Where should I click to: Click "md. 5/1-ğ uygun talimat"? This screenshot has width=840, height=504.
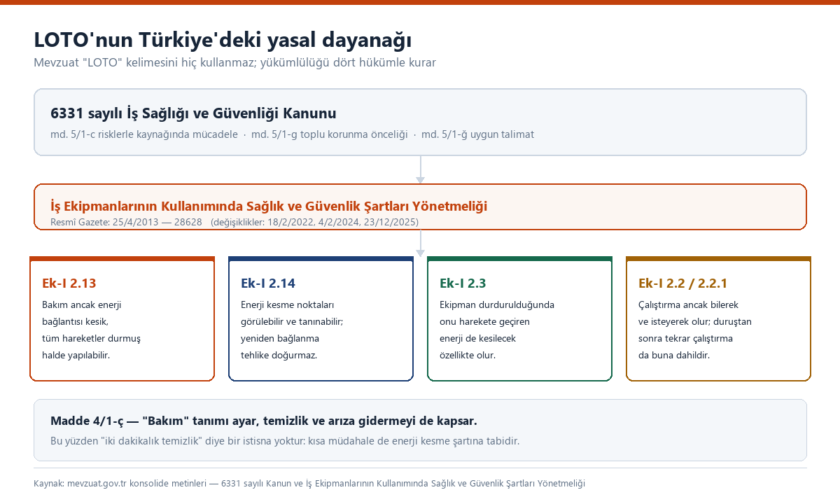[477, 134]
